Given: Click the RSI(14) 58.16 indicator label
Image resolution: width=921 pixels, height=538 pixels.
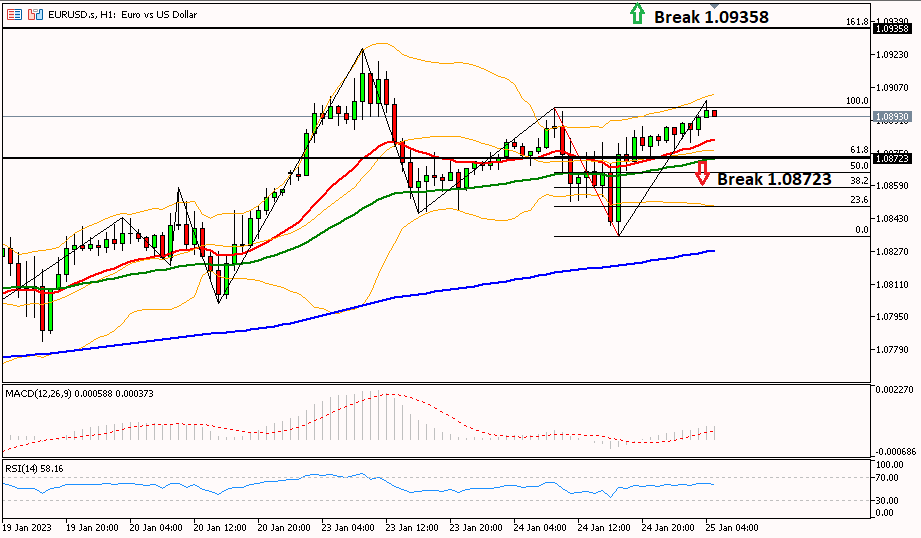Looking at the screenshot, I should point(34,469).
